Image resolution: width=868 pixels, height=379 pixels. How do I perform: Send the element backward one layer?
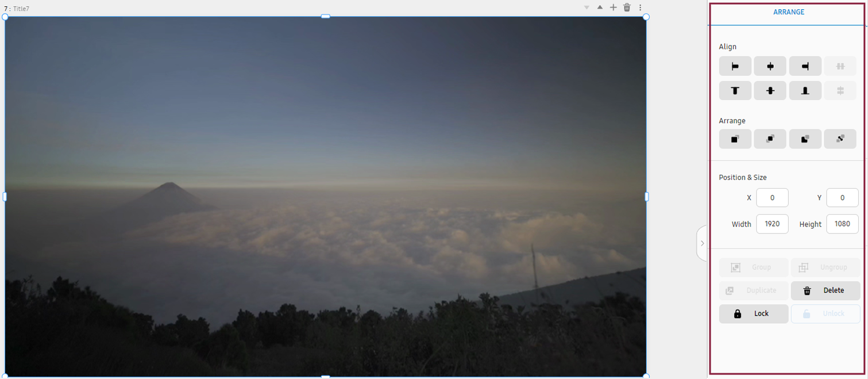[x=805, y=139]
